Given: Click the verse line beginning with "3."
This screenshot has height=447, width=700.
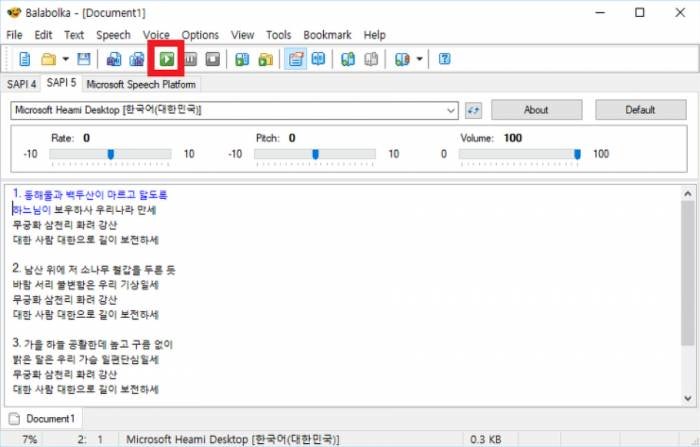Looking at the screenshot, I should click(92, 344).
